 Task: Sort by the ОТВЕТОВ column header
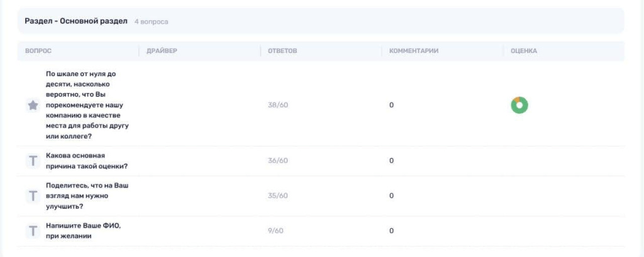(x=282, y=51)
